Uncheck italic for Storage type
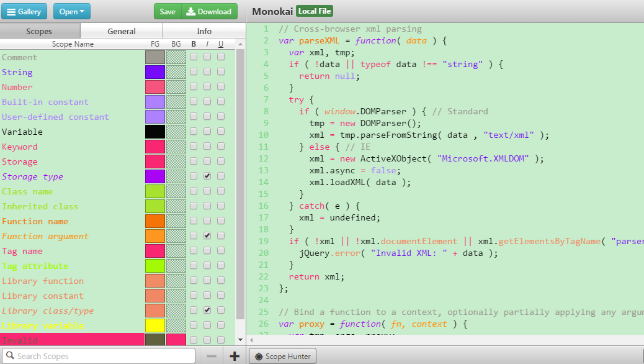Screen dimensions: 644x364 pos(207,176)
